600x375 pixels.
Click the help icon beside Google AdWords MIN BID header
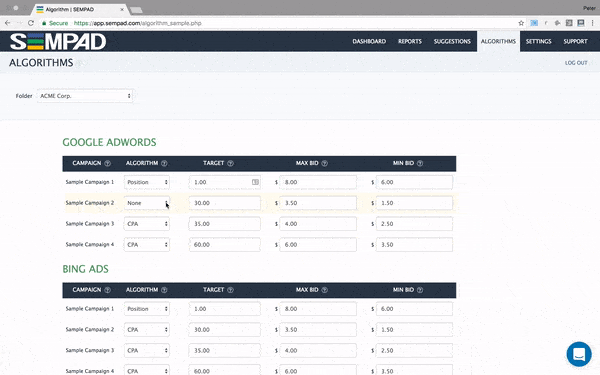420,163
